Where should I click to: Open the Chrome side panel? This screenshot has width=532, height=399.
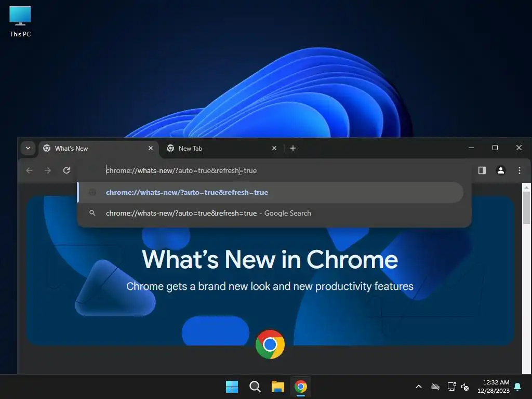point(482,170)
